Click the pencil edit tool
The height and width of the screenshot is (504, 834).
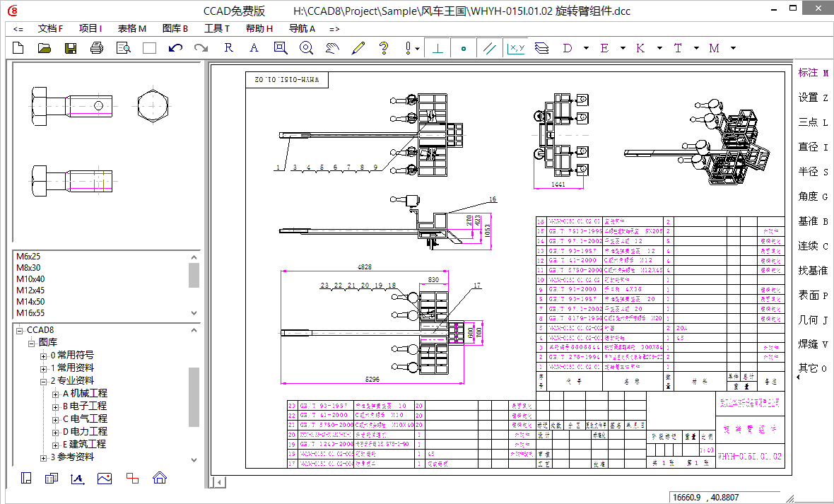point(358,48)
